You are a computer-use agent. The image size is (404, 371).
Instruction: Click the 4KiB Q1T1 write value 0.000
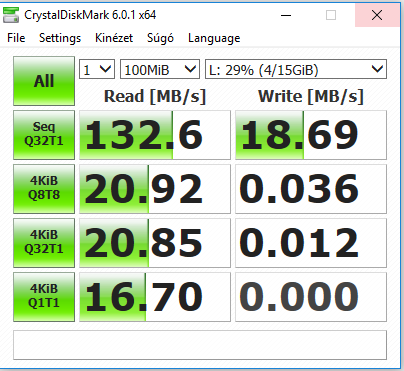(311, 297)
